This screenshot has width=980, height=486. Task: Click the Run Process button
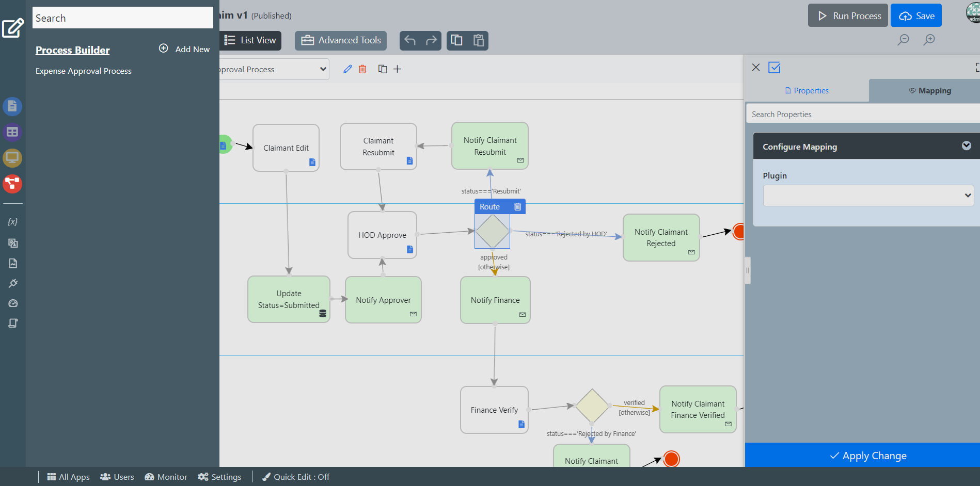[x=847, y=15]
